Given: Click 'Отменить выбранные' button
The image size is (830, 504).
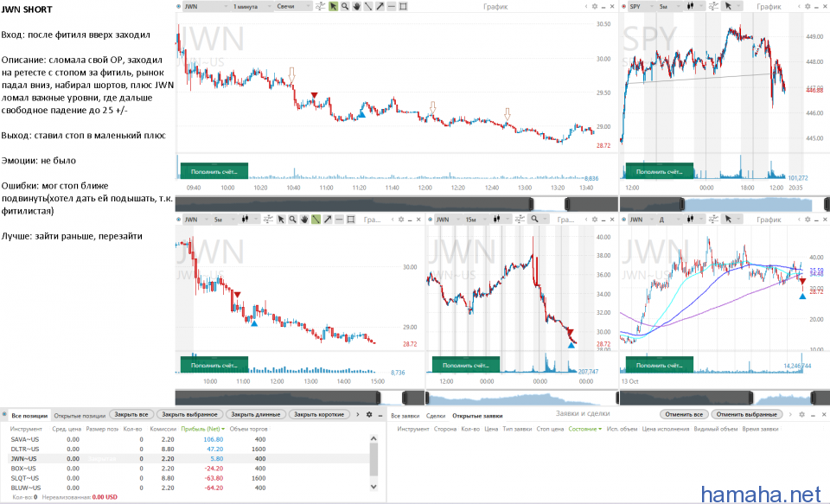Looking at the screenshot, I should pos(746,415).
